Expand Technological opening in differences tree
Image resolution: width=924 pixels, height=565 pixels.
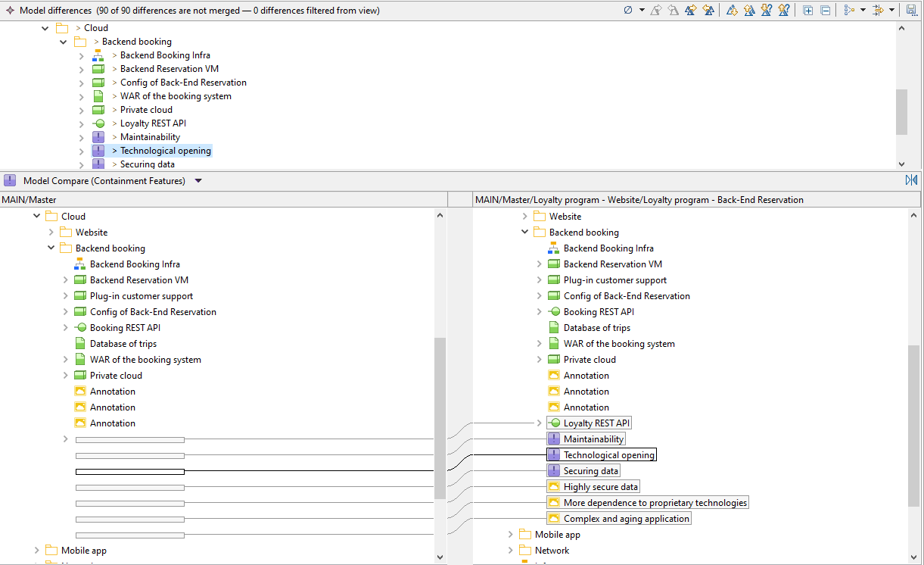coord(82,151)
